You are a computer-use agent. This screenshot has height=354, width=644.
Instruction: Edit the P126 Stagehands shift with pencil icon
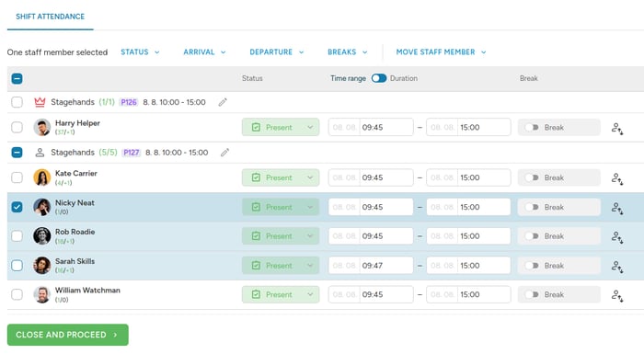pyautogui.click(x=223, y=102)
